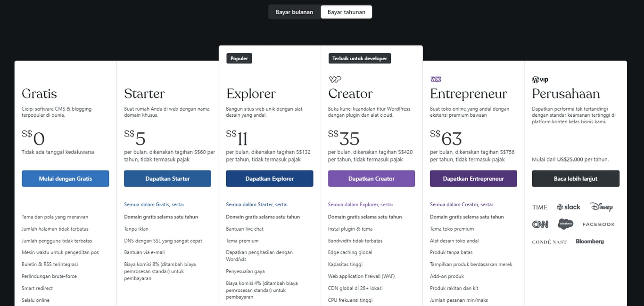This screenshot has height=306, width=644.
Task: Click the Disney logo in brand list
Action: tap(602, 207)
